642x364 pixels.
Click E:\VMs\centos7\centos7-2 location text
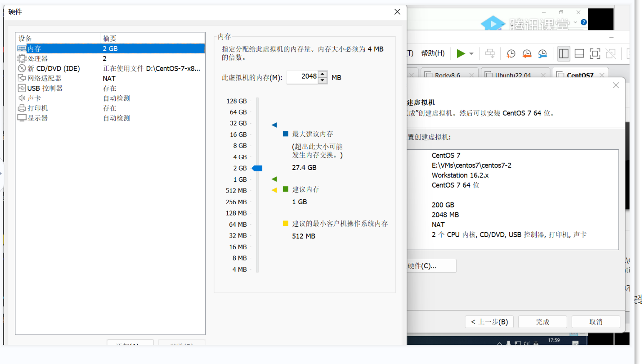pos(471,165)
